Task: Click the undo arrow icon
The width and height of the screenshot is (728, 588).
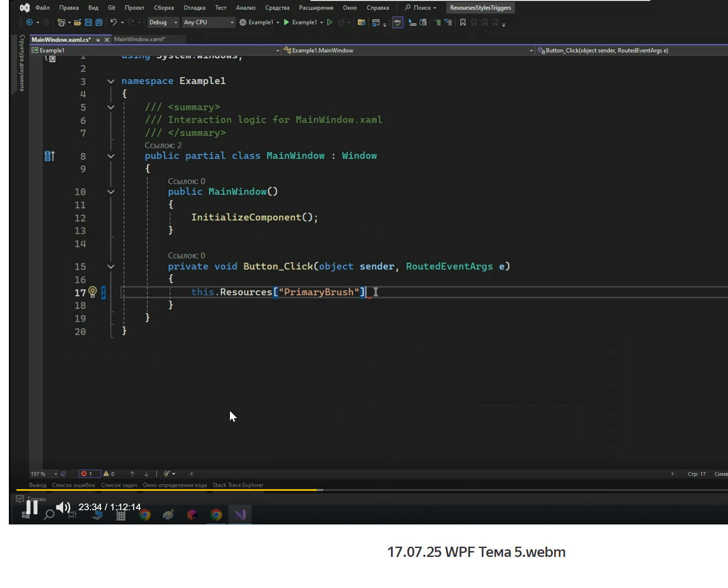Action: click(113, 22)
